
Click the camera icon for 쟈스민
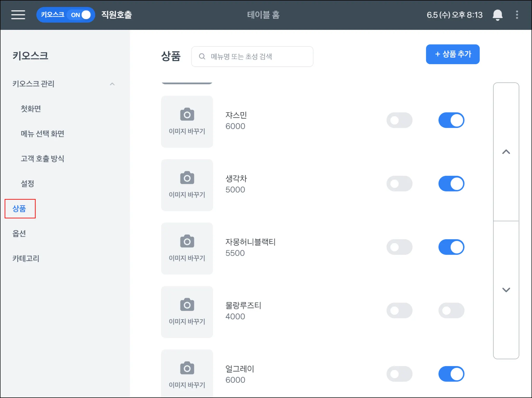(187, 114)
